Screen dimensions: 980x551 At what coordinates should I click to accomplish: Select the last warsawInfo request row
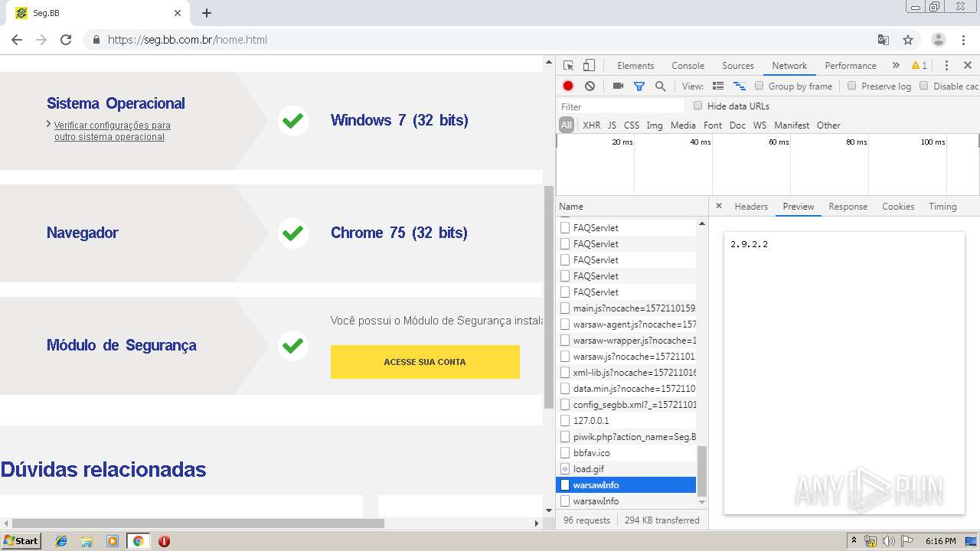(626, 501)
